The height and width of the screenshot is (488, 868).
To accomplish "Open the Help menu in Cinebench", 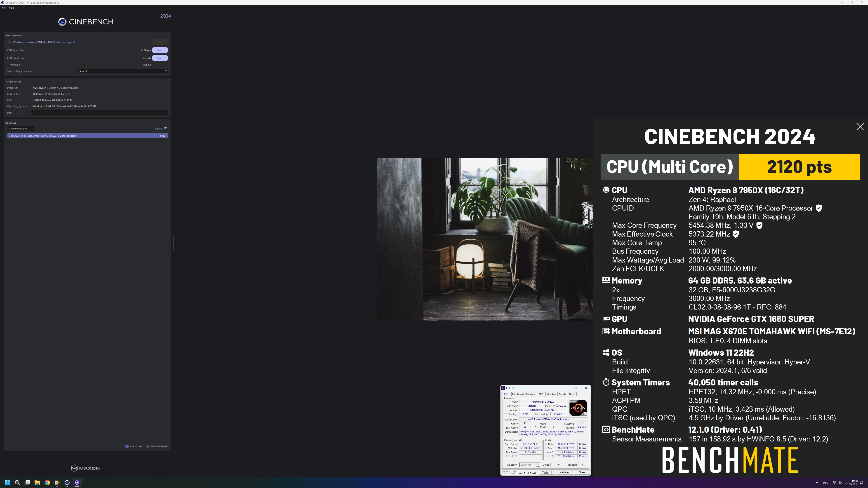I will pos(11,8).
